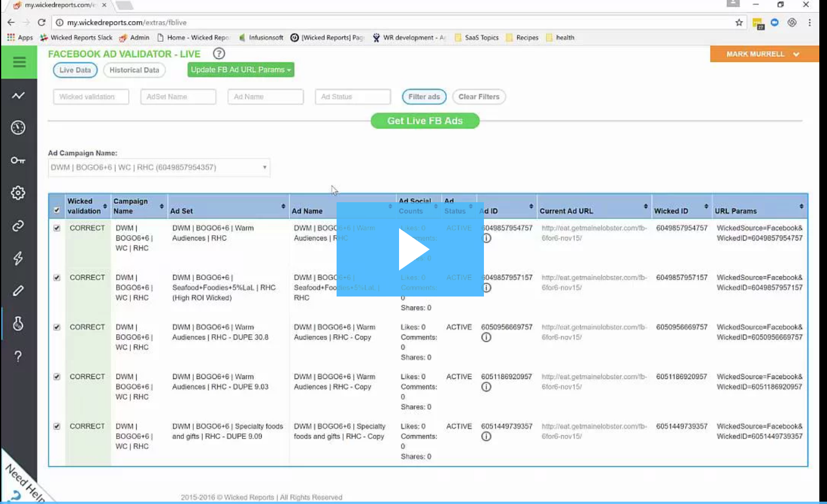Select the my.wickedreports.com browser tab
This screenshot has width=827, height=504.
pyautogui.click(x=59, y=5)
